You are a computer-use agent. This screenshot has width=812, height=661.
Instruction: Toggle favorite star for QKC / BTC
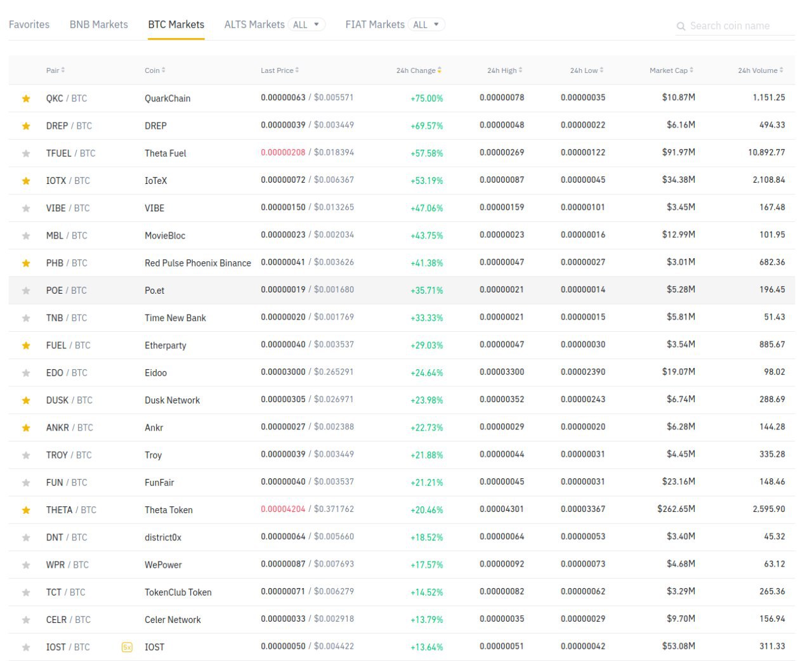point(26,98)
